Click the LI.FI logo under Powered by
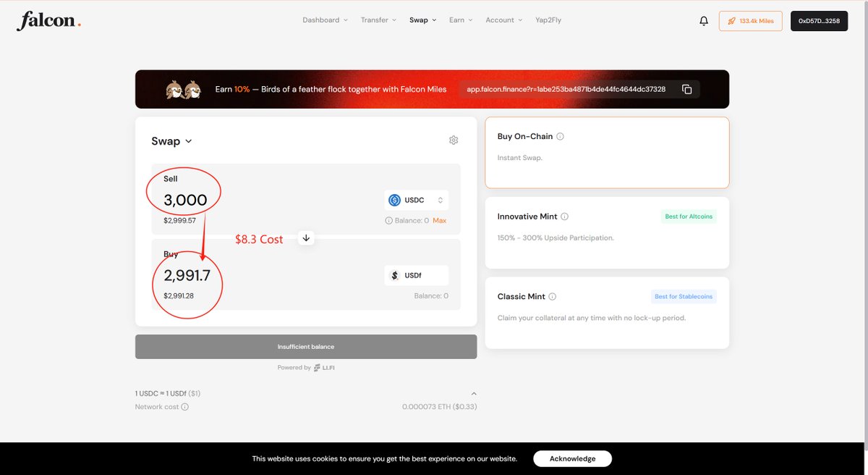 point(324,368)
